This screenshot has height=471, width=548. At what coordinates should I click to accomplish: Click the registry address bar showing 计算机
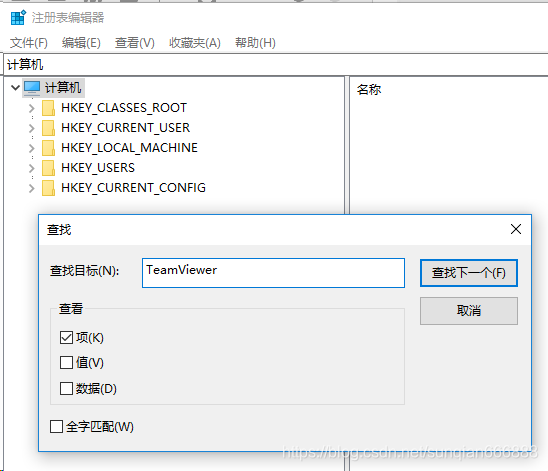tap(276, 65)
